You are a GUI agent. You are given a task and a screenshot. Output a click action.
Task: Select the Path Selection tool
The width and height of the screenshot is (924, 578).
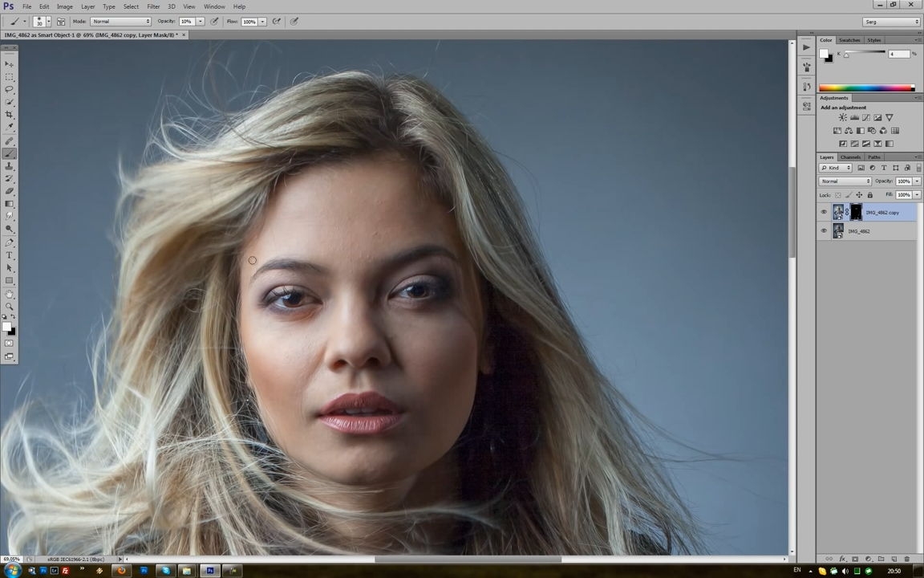click(10, 268)
